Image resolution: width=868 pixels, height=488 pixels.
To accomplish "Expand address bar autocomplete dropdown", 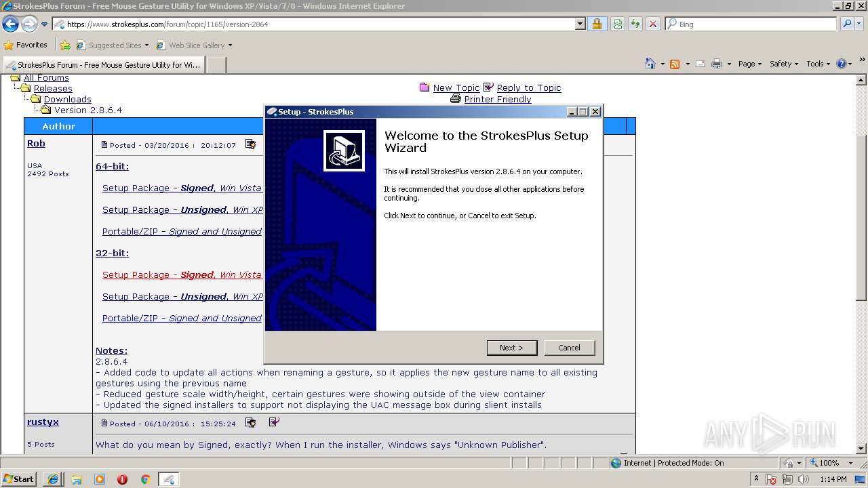I will 580,24.
